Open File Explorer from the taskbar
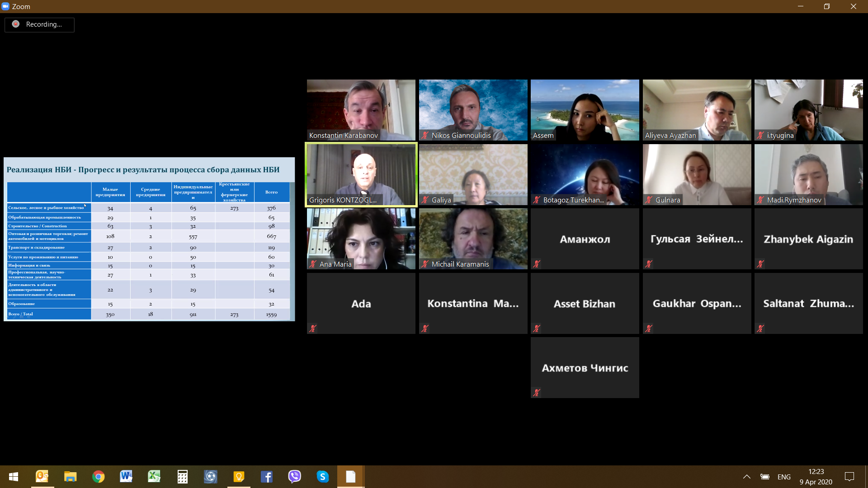The width and height of the screenshot is (868, 488). [70, 477]
